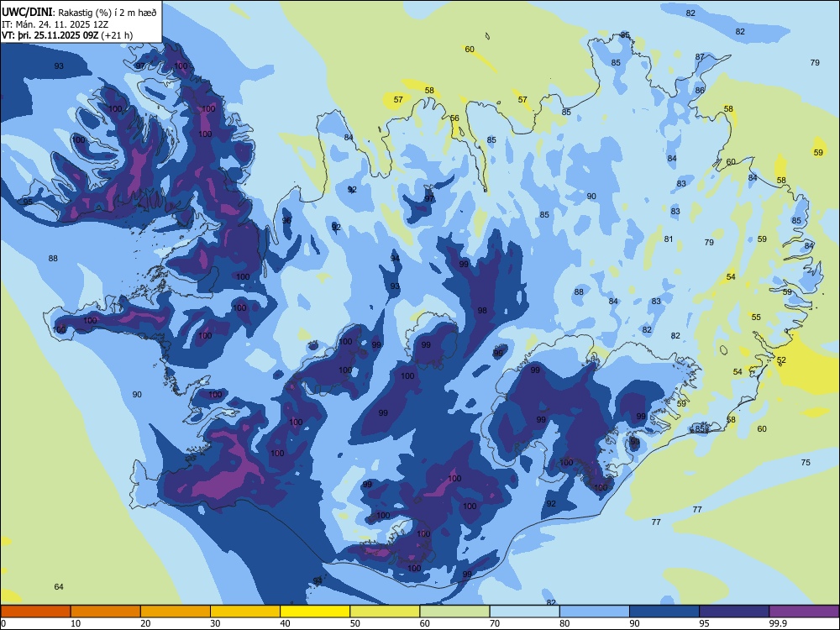Select the map humidity value '75'
This screenshot has width=840, height=630.
click(806, 462)
